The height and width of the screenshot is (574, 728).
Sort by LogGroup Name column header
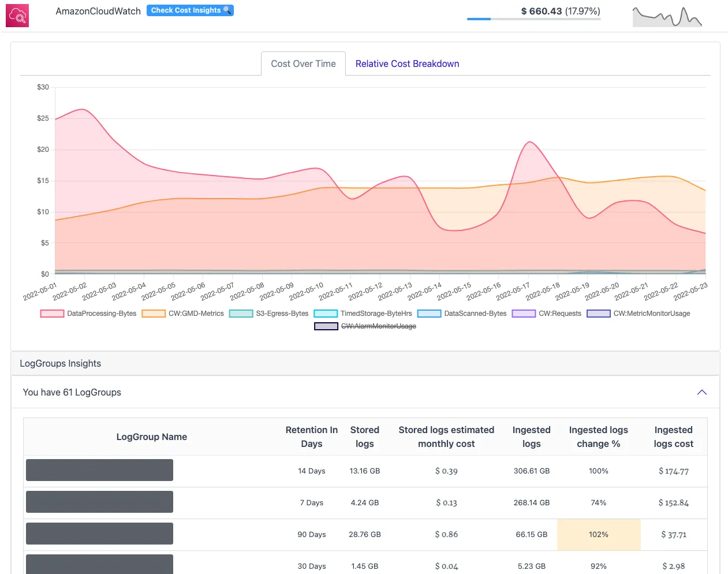click(x=152, y=437)
